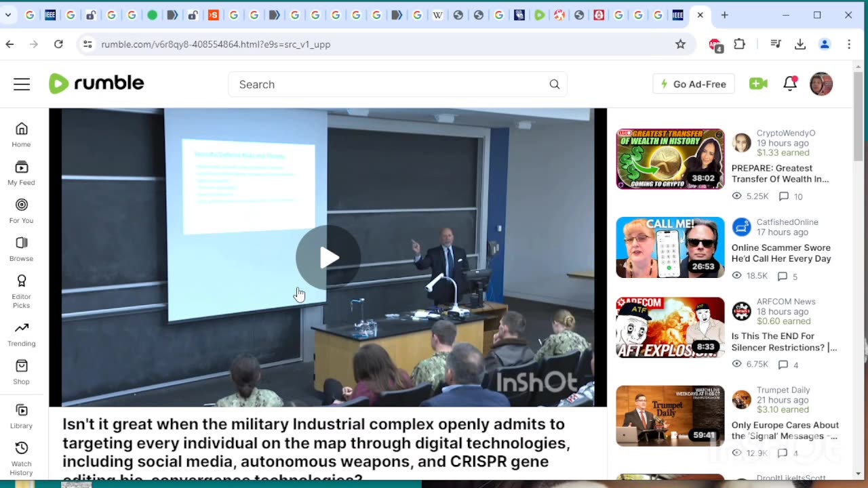
Task: Open Trumpet Daily video thumbnail
Action: point(670,415)
